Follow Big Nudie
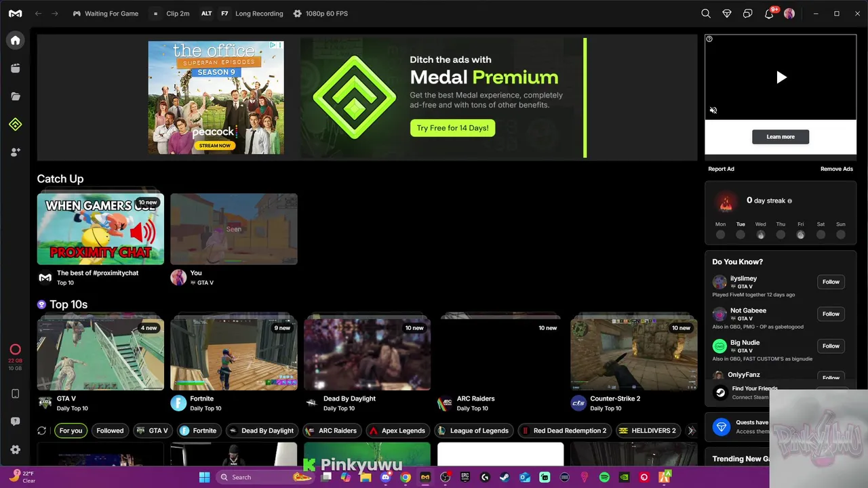Image resolution: width=868 pixels, height=488 pixels. point(831,346)
